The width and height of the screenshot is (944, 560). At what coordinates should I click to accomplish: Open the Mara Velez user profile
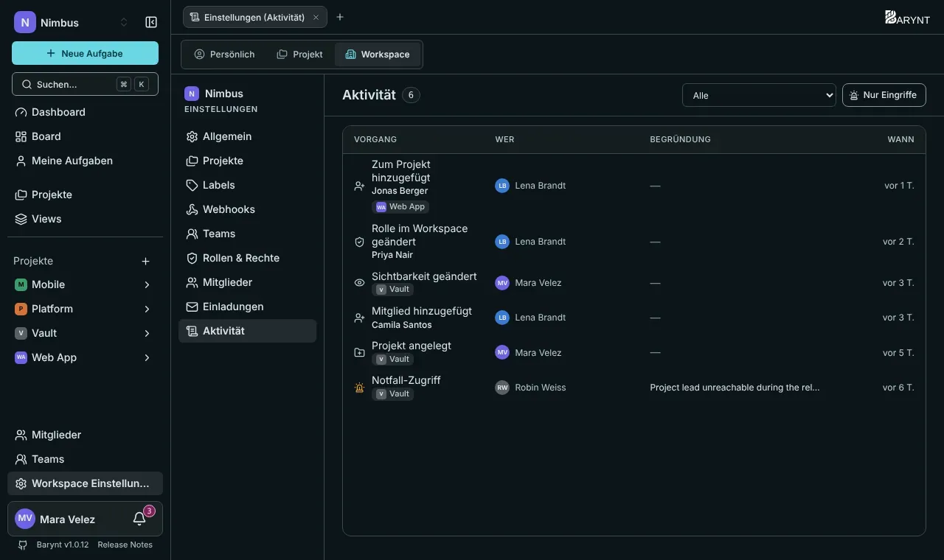click(x=68, y=519)
